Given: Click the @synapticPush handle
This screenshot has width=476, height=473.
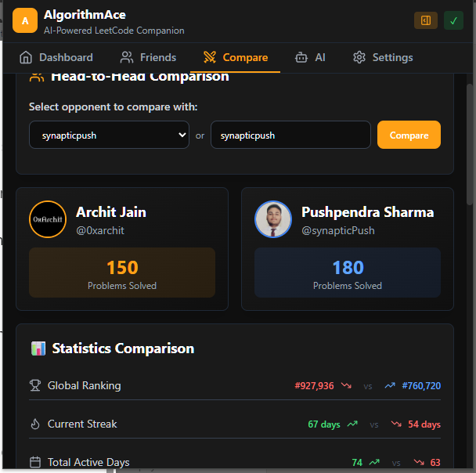Looking at the screenshot, I should tap(338, 230).
